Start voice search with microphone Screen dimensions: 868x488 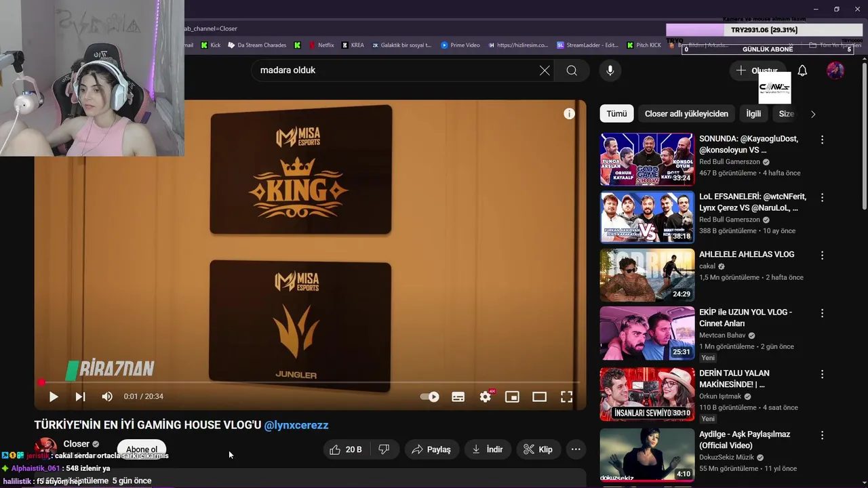610,70
